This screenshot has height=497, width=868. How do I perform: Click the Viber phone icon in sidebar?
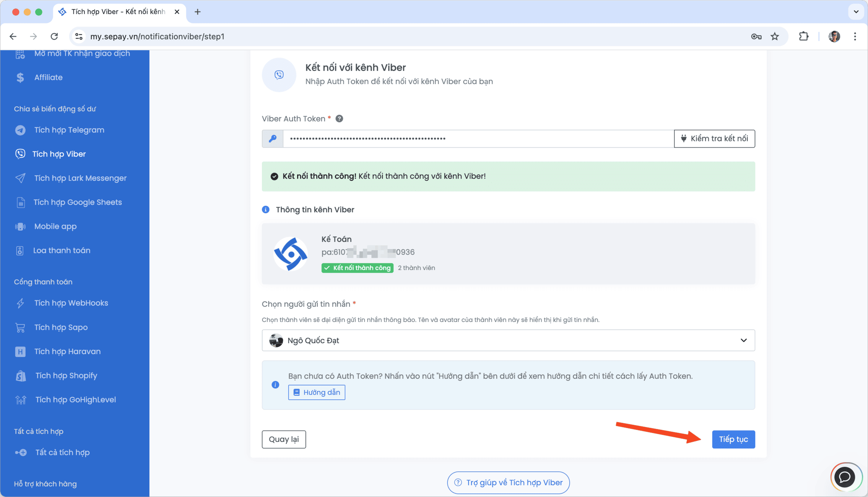click(x=20, y=154)
